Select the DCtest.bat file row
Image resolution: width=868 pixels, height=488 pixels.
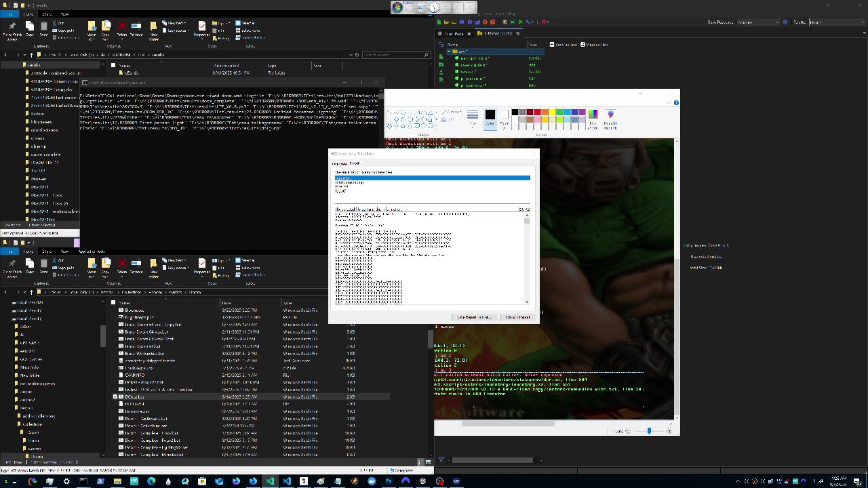tap(251, 396)
